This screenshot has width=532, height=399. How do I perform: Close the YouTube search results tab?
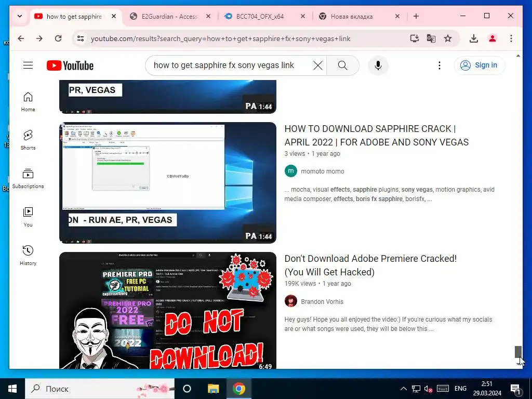[x=114, y=16]
